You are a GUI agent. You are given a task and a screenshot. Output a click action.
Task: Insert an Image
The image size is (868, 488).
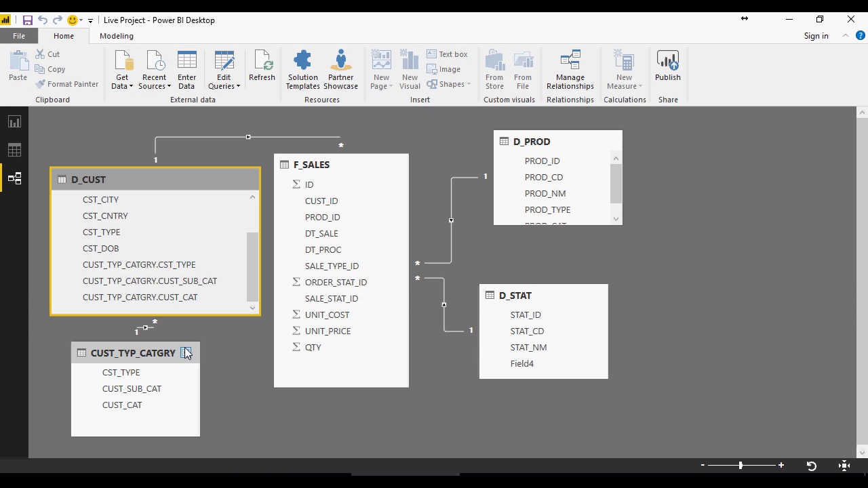(443, 69)
